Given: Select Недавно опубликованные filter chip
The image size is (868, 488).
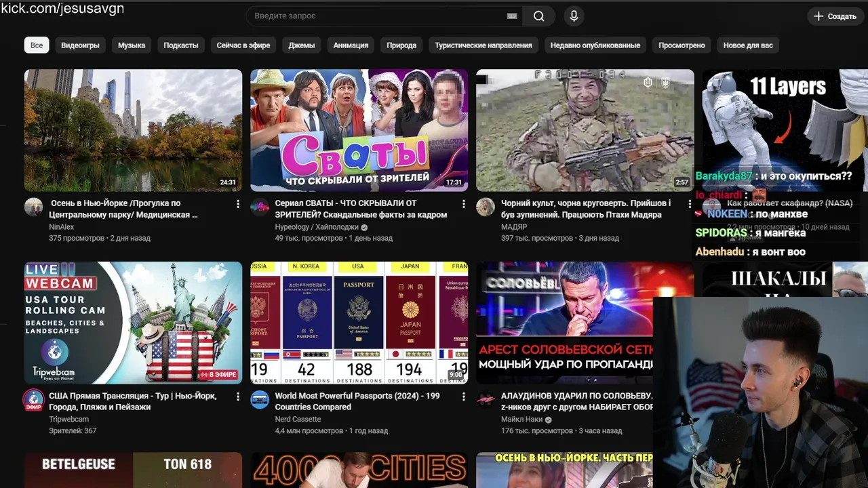Looking at the screenshot, I should (595, 45).
